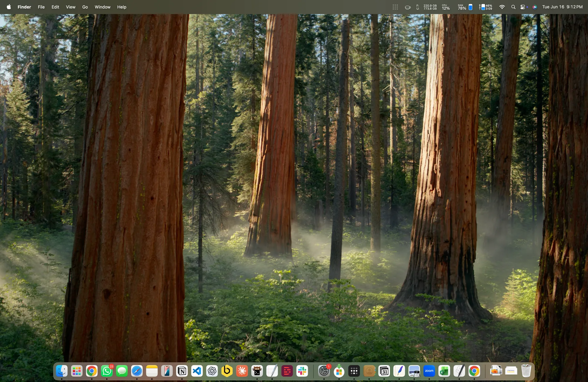This screenshot has height=382, width=588.
Task: Open the Wi-Fi menu
Action: 502,7
